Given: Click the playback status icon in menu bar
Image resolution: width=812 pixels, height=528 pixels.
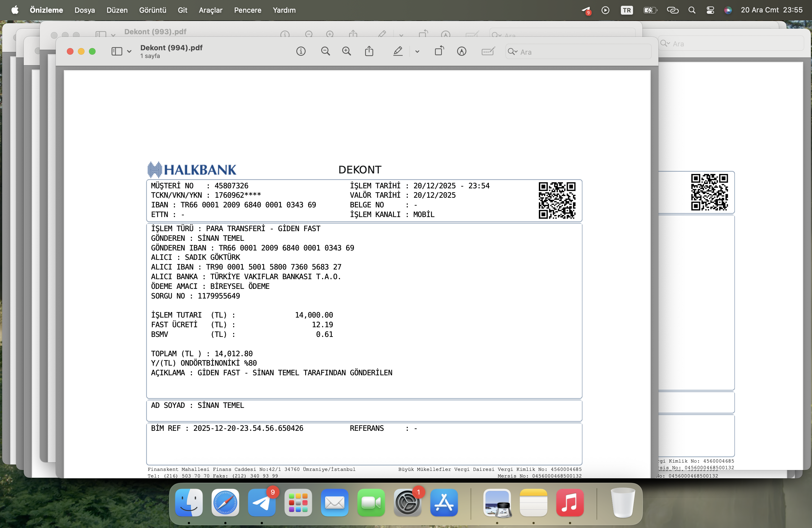Looking at the screenshot, I should coord(605,10).
